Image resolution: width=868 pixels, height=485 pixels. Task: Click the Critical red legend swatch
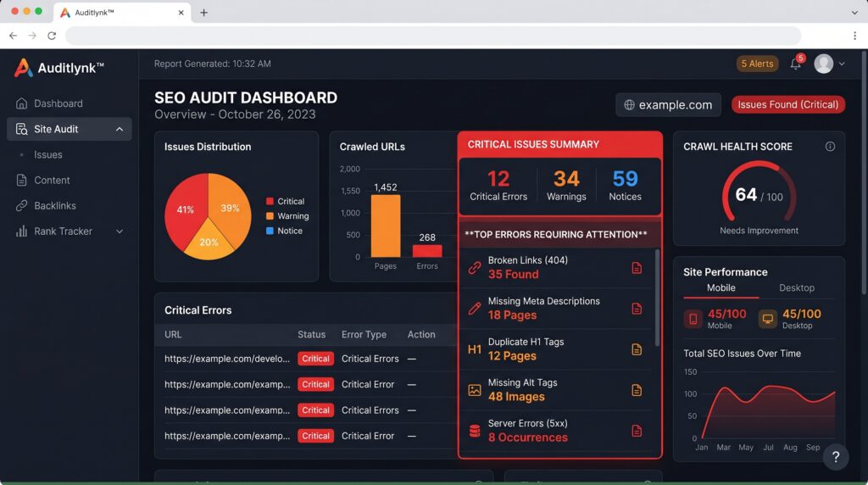pyautogui.click(x=270, y=201)
